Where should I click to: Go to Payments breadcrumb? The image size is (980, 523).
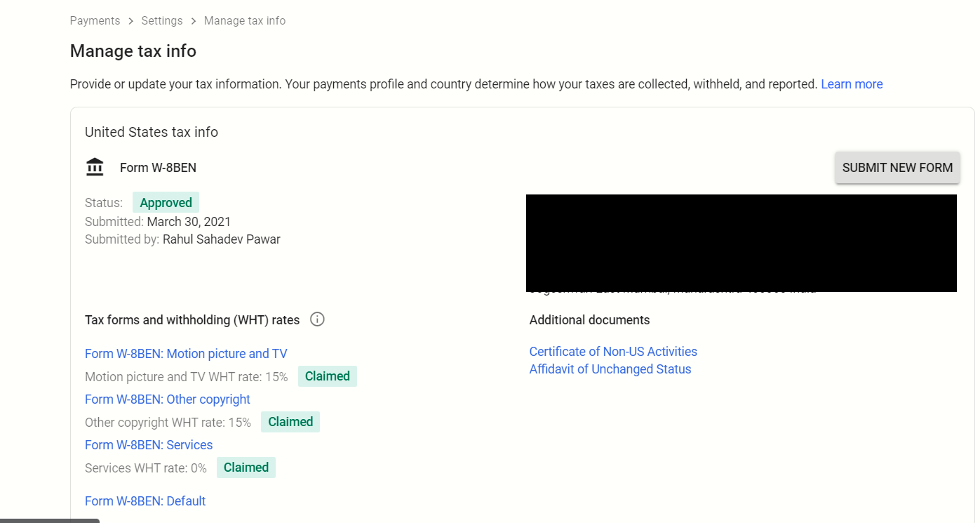95,21
